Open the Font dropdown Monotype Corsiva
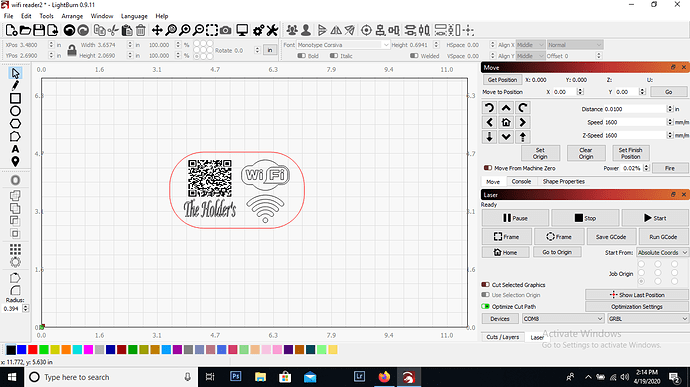 [343, 45]
